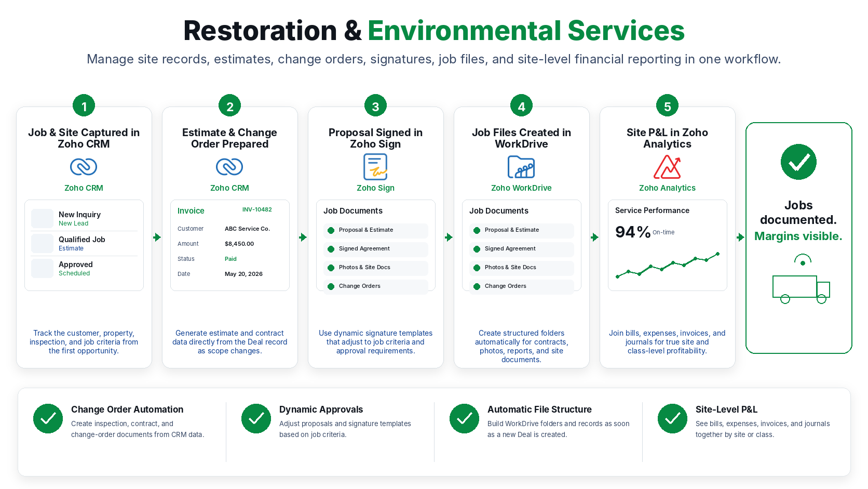Click the Zoho CRM logo under Estimate & Change Order Prepared
868x489 pixels.
click(x=229, y=167)
